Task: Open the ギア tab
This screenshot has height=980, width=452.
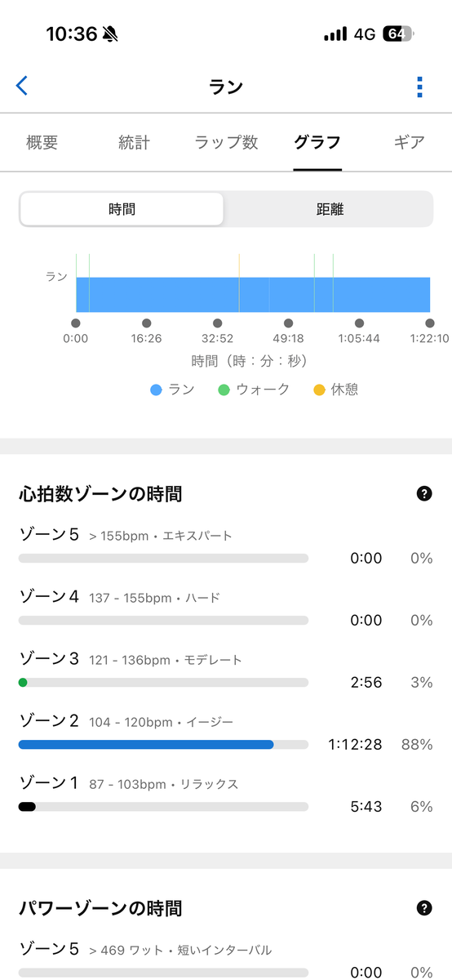Action: (409, 142)
